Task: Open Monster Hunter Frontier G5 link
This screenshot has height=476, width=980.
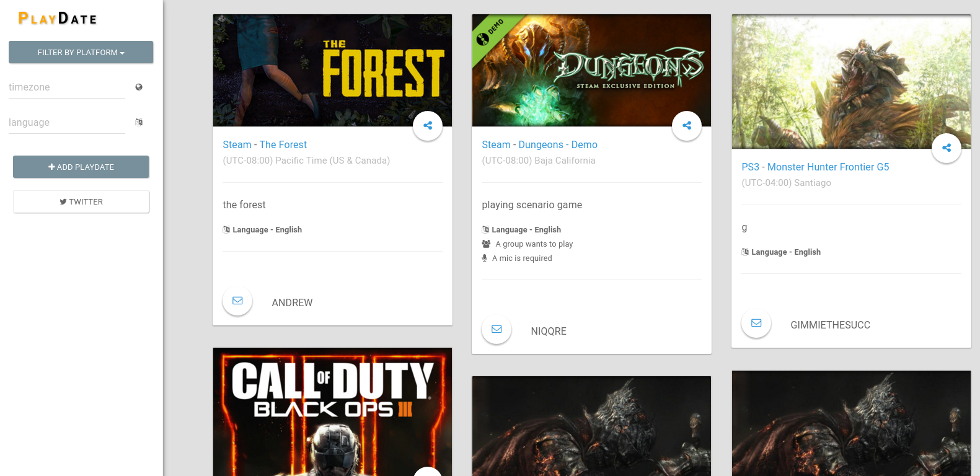Action: click(828, 167)
